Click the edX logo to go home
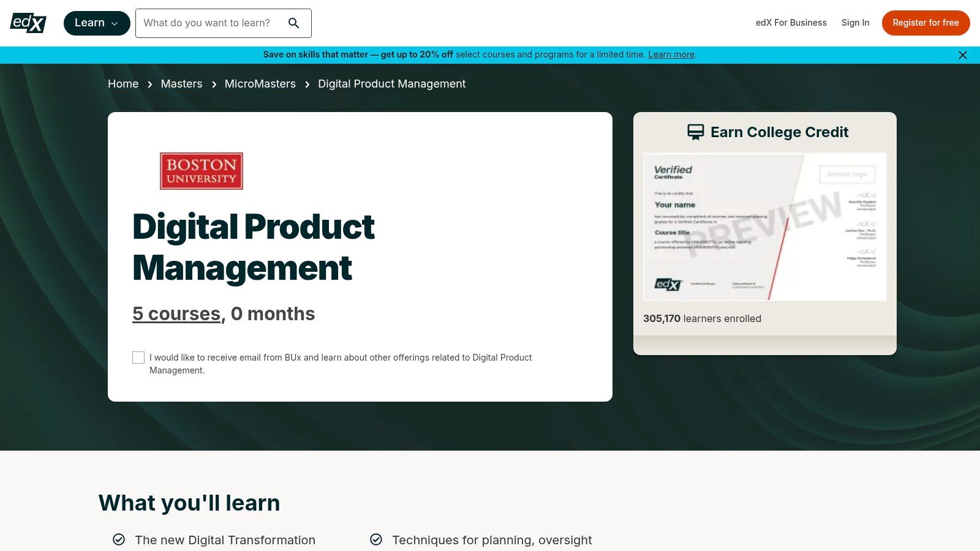The width and height of the screenshot is (980, 551). point(28,23)
